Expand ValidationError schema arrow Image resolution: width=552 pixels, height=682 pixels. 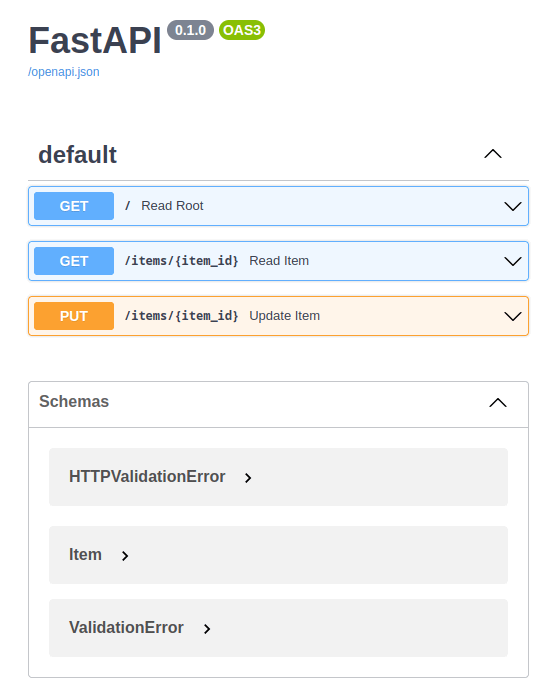click(207, 629)
